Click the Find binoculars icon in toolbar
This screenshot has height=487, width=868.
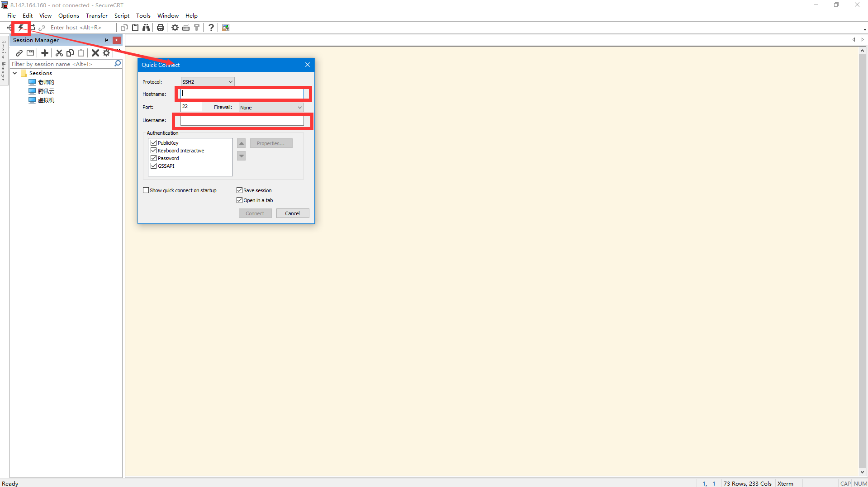(x=146, y=28)
